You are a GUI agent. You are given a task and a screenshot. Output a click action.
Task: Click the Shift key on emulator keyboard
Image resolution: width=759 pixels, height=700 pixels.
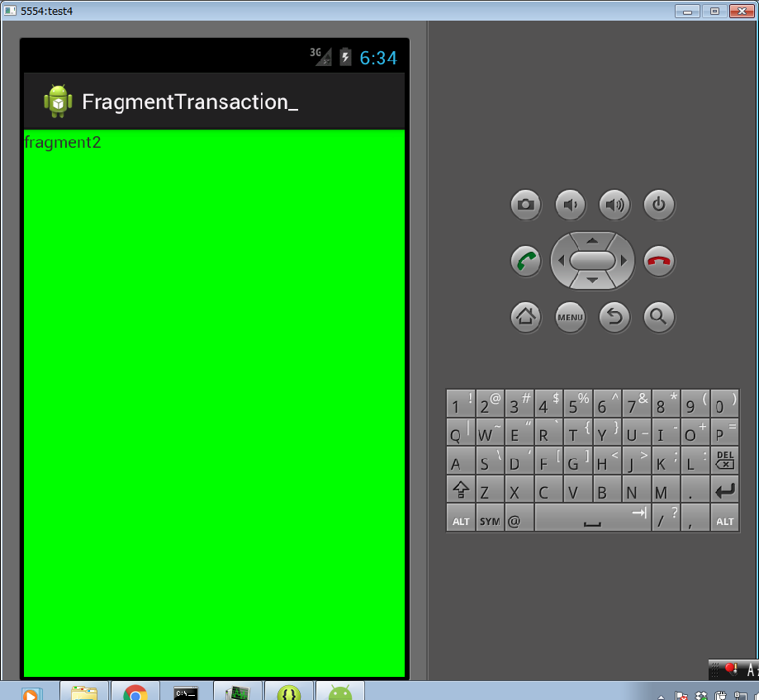460,489
